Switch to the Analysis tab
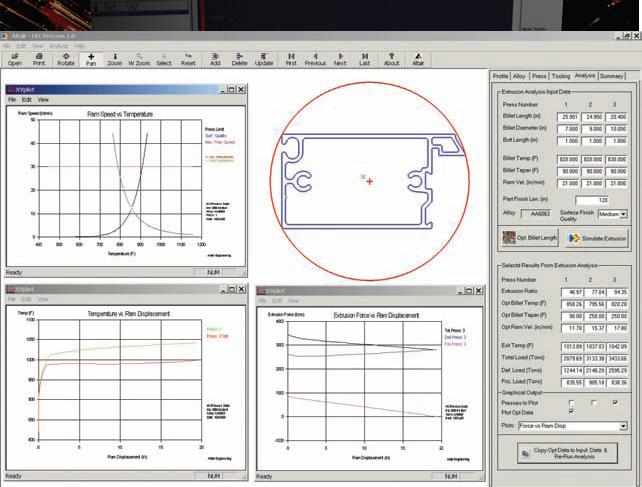 (x=585, y=75)
